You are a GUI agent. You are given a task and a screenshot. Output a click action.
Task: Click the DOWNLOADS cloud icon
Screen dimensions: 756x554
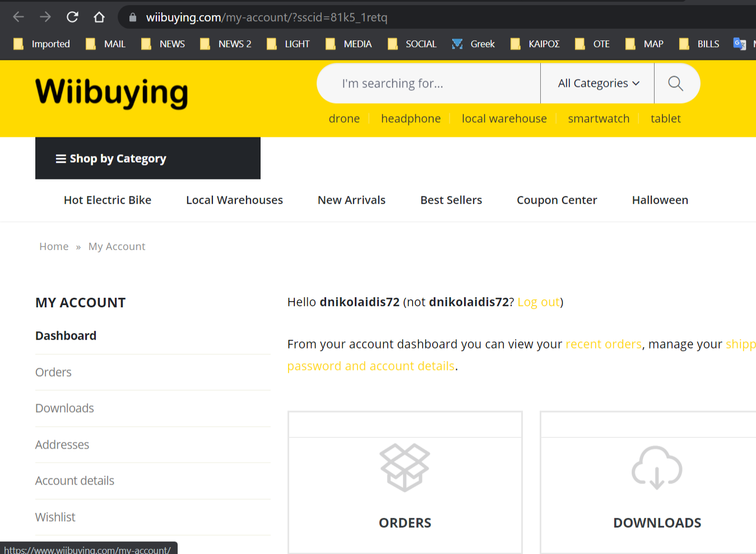coord(657,468)
